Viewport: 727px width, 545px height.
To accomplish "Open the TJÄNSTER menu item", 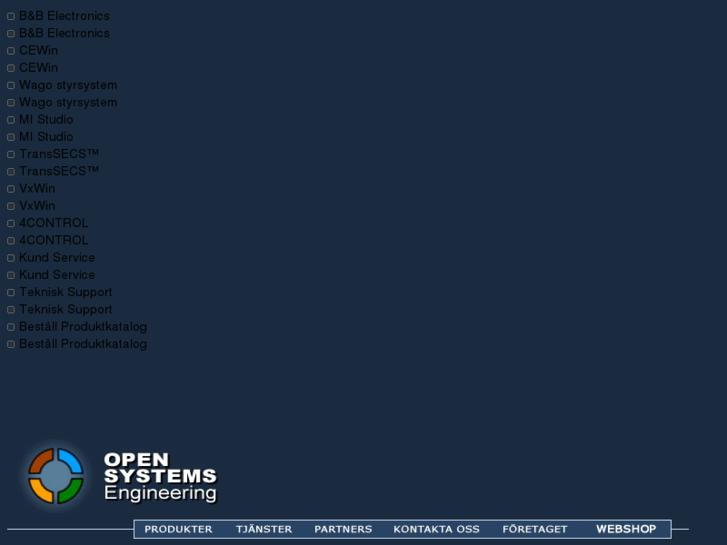I will tap(264, 529).
